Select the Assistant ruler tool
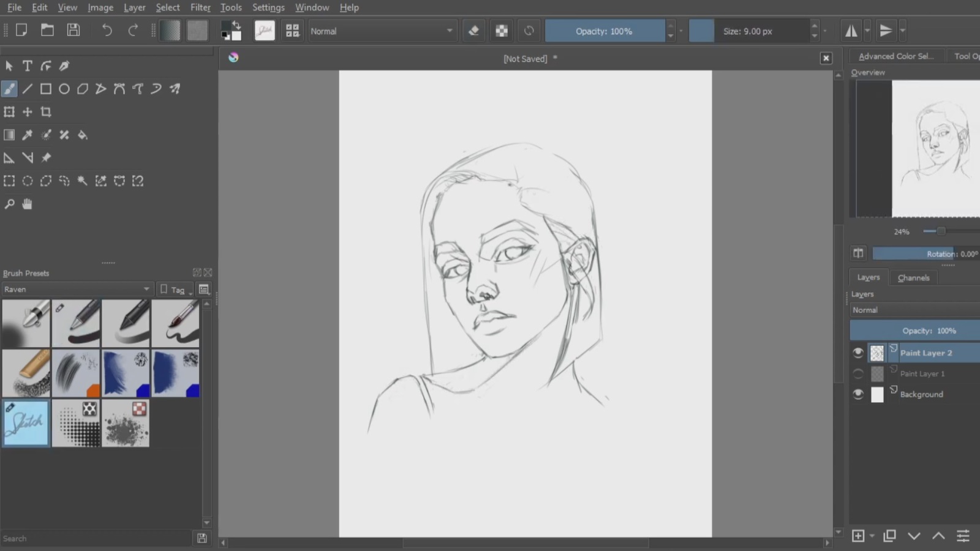The width and height of the screenshot is (980, 551). coord(9,158)
